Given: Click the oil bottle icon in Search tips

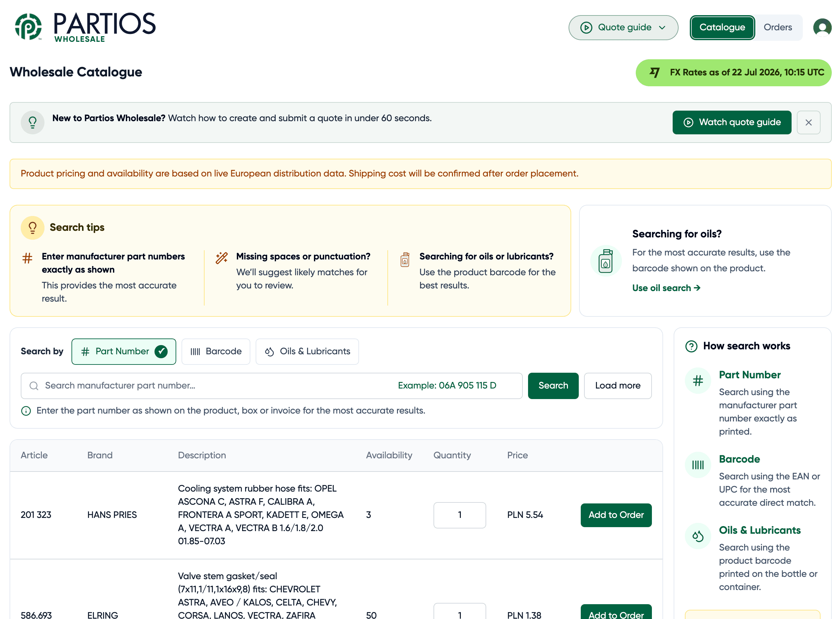Looking at the screenshot, I should 405,259.
